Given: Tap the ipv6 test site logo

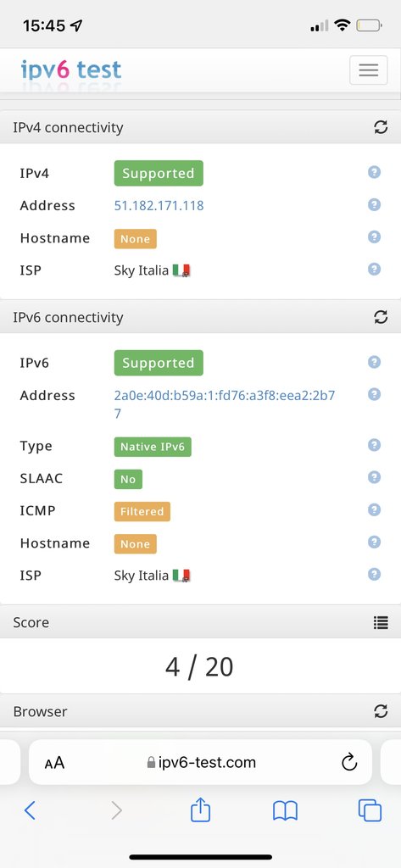Looking at the screenshot, I should [71, 70].
